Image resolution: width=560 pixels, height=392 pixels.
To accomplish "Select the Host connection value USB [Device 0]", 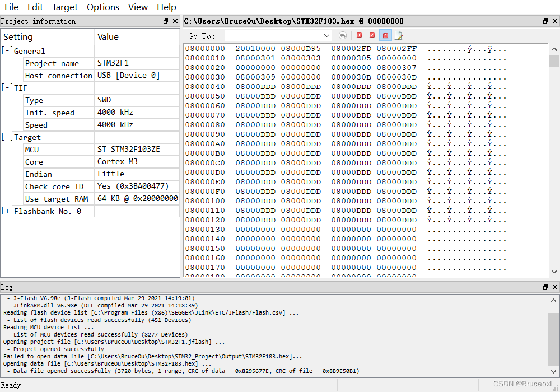I will point(129,76).
